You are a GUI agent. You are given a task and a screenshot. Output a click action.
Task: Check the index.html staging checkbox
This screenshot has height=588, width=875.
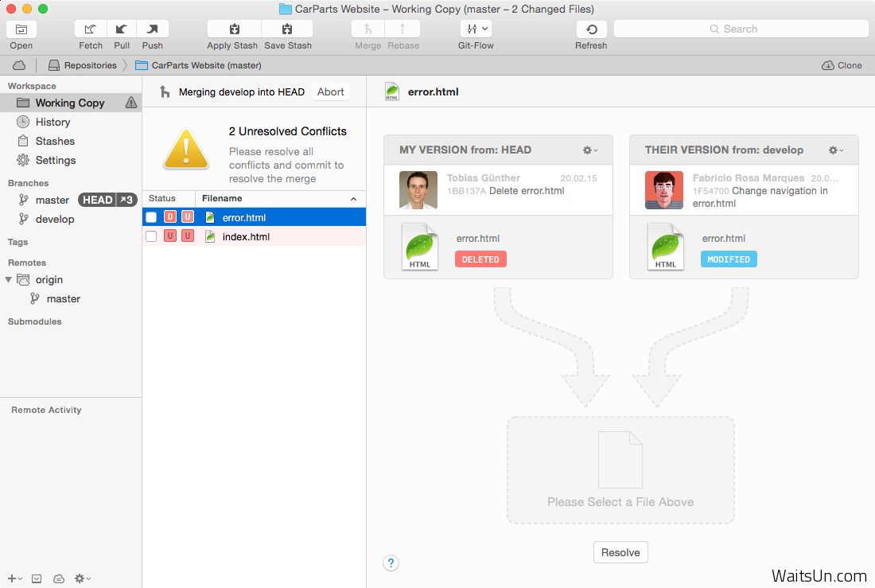pos(151,236)
